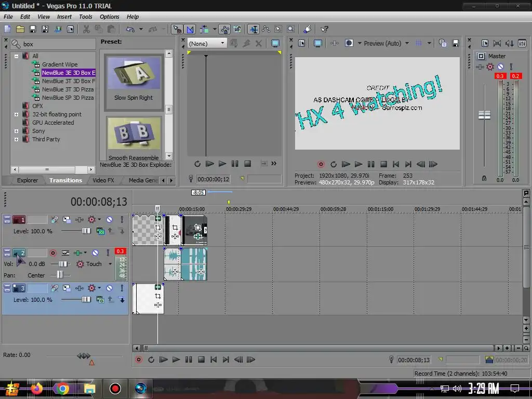Screen dimensions: 532x399
Task: Click Play from Start in main transport
Action: (x=163, y=360)
